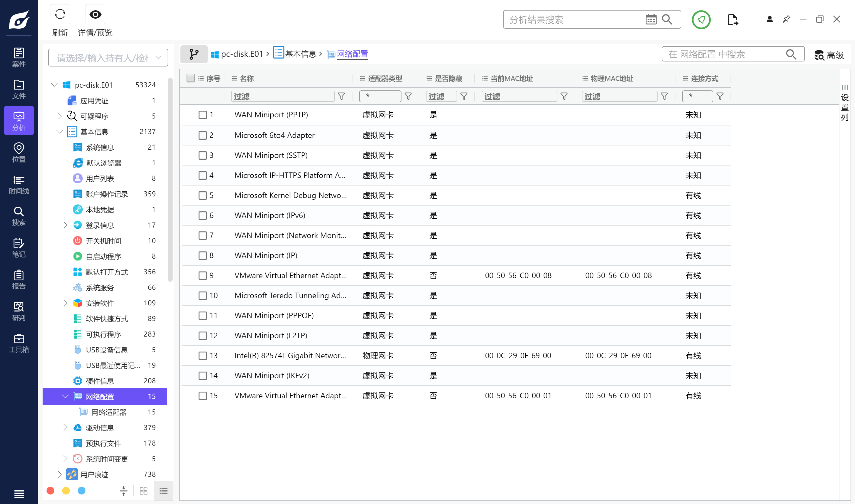Click the yellow tag color dot
Screen dimensions: 855x504
[x=66, y=490]
